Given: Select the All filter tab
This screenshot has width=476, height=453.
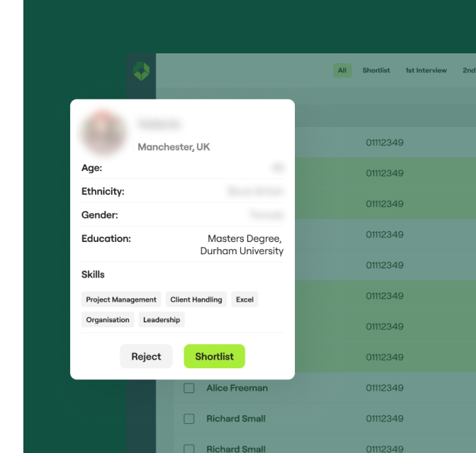Looking at the screenshot, I should (x=342, y=70).
